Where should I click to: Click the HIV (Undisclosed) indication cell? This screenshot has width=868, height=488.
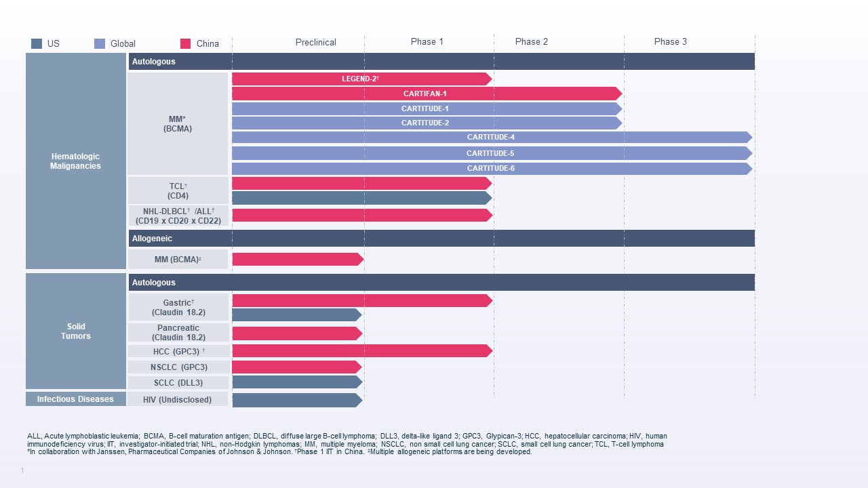coord(178,399)
